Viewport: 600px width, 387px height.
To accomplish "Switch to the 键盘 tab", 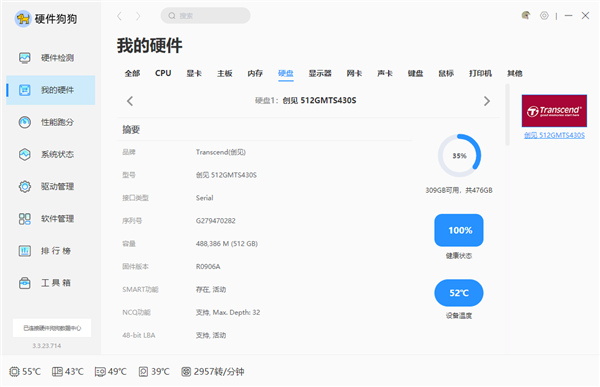I will tap(416, 73).
